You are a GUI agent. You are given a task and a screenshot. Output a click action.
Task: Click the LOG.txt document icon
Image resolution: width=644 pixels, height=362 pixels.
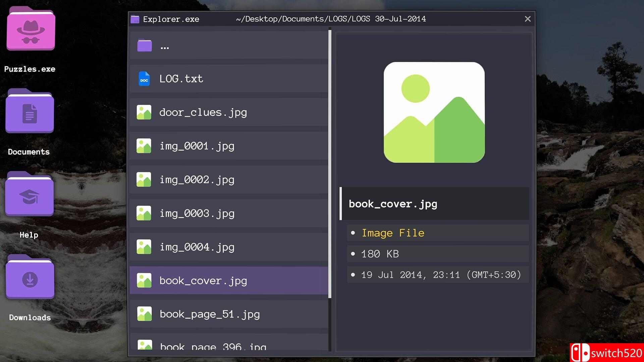144,79
